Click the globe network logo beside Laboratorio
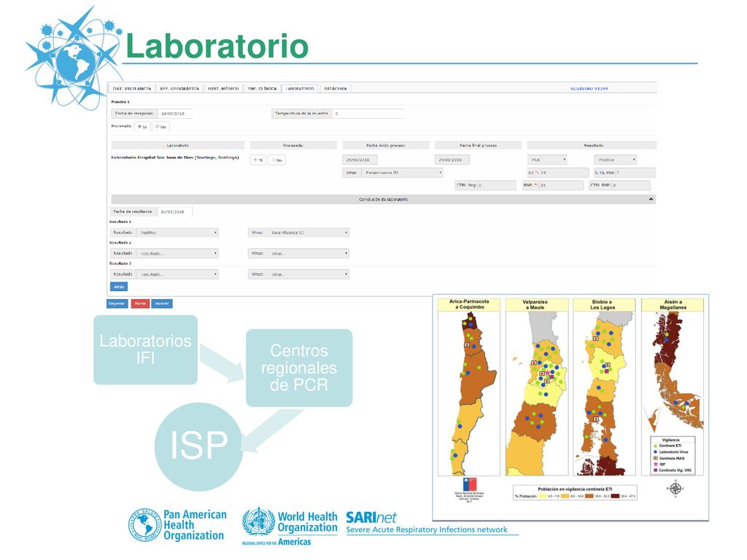Screen dimensions: 747x560 (x=74, y=57)
